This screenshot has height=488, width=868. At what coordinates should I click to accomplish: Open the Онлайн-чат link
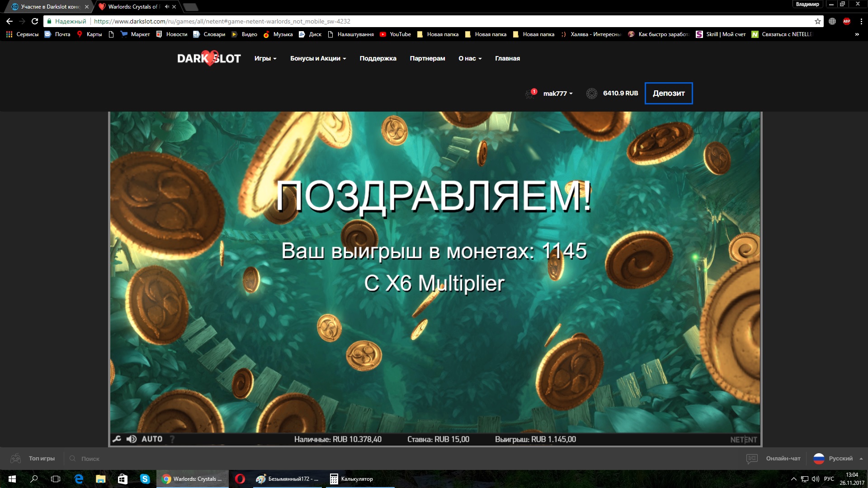[783, 459]
